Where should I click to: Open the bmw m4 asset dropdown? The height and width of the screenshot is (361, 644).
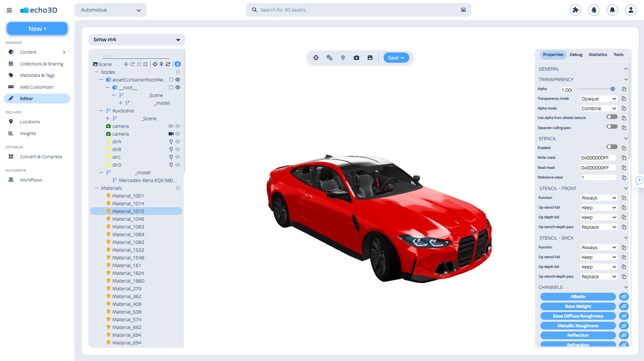tap(137, 40)
